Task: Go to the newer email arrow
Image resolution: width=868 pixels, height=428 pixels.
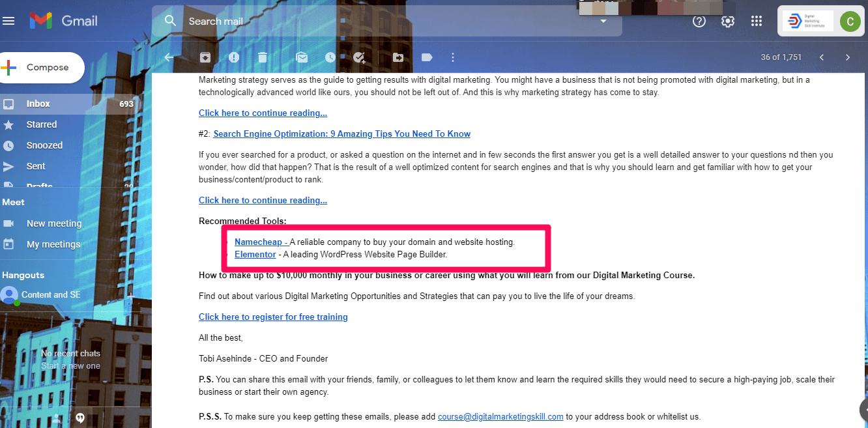Action: (x=822, y=57)
